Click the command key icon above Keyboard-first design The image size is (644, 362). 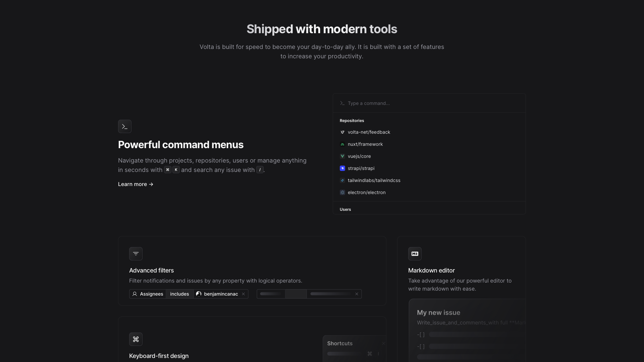point(136,339)
